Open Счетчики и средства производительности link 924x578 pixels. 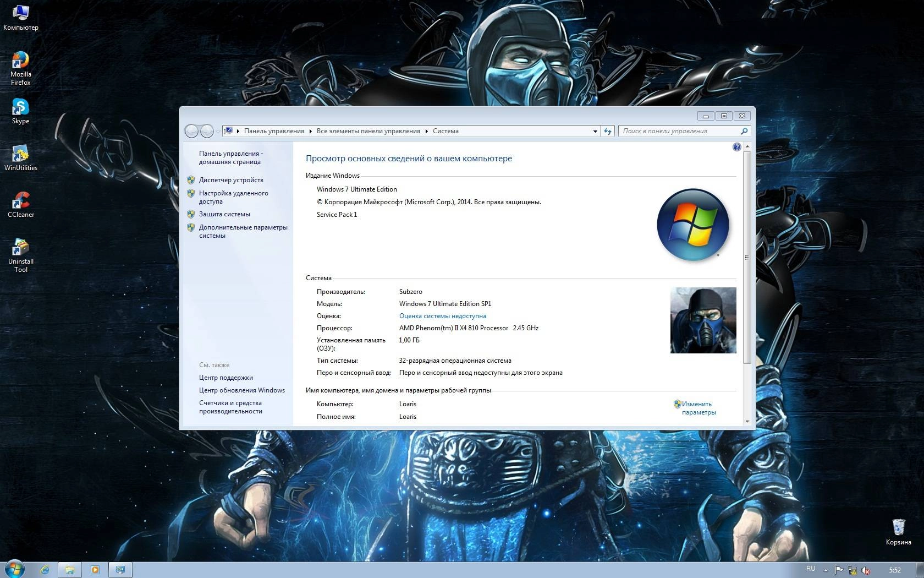click(230, 407)
